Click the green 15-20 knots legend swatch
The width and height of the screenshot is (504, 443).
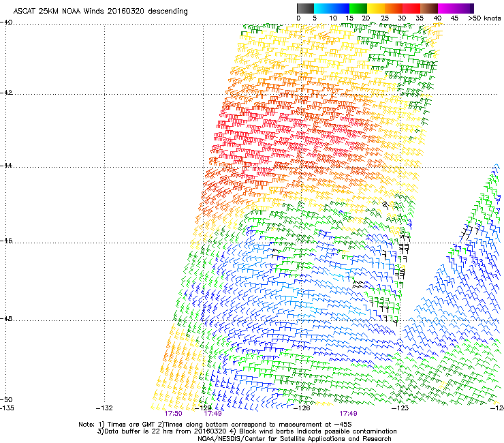point(358,8)
